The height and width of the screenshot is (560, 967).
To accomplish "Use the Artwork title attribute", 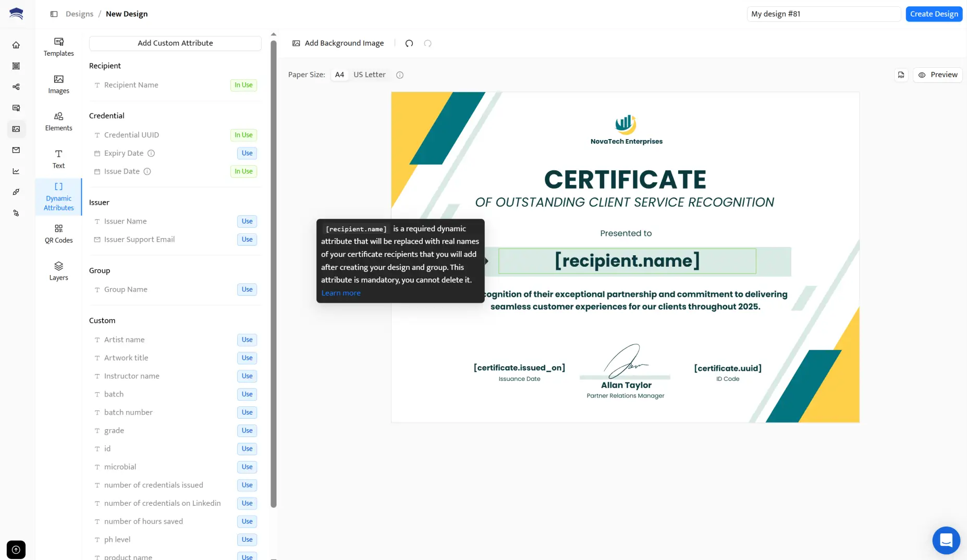I will point(247,358).
